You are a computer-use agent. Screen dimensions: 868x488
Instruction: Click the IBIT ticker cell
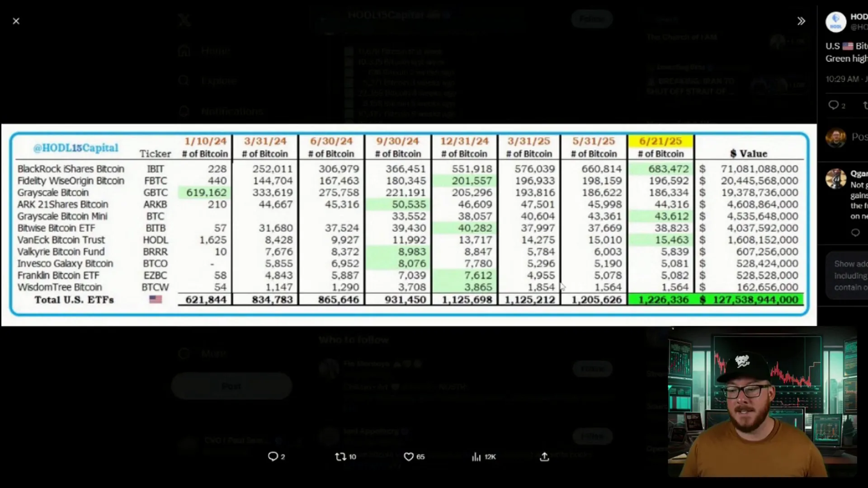(x=155, y=169)
